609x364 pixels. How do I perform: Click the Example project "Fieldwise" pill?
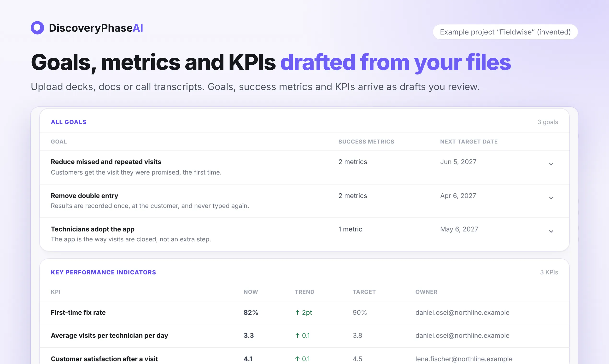click(x=505, y=32)
